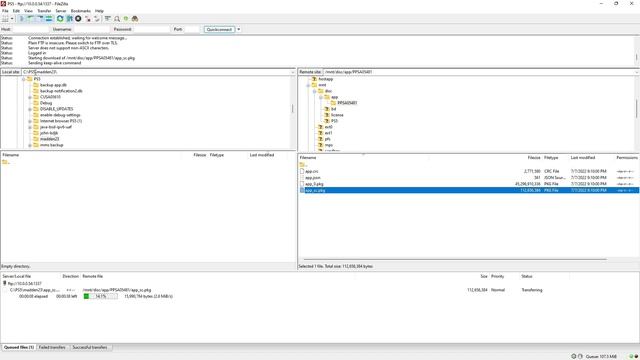640x360 pixels.
Task: Expand the DISABLE_UPDATES folder
Action: click(30, 109)
